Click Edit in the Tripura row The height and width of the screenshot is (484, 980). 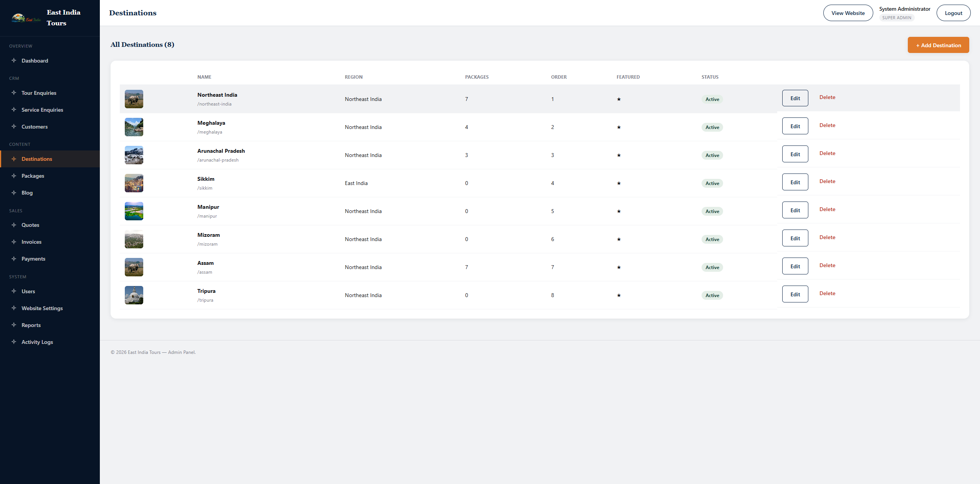tap(795, 294)
